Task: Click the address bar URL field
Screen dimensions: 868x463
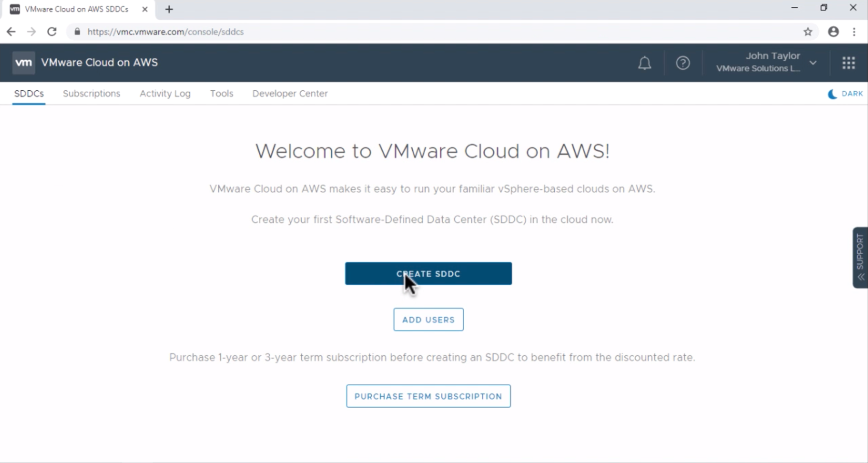Action: point(441,32)
